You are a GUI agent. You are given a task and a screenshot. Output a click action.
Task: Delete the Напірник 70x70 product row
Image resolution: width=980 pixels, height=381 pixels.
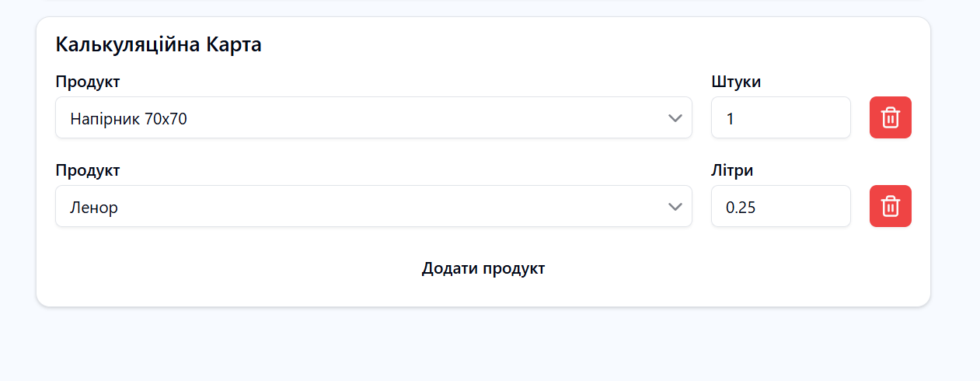coord(890,117)
